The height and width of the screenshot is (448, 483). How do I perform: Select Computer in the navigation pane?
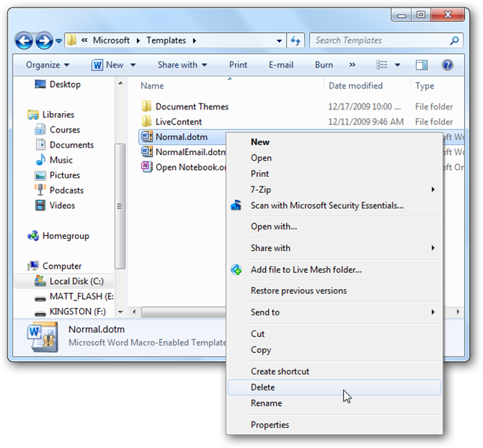point(55,266)
